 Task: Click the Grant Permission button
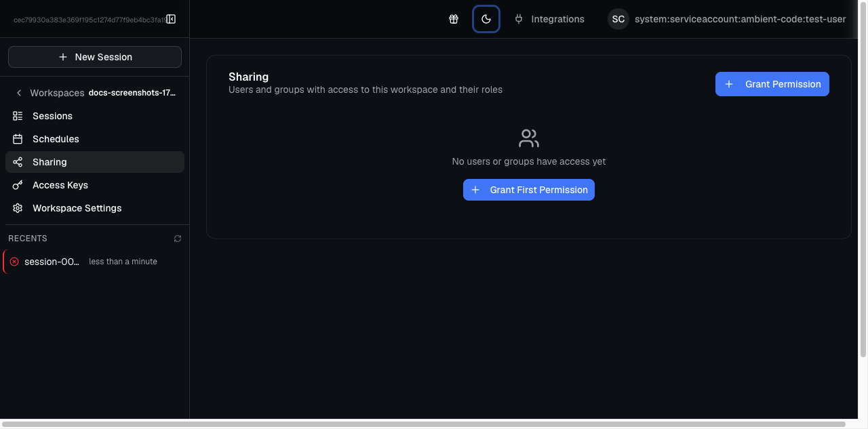point(772,84)
